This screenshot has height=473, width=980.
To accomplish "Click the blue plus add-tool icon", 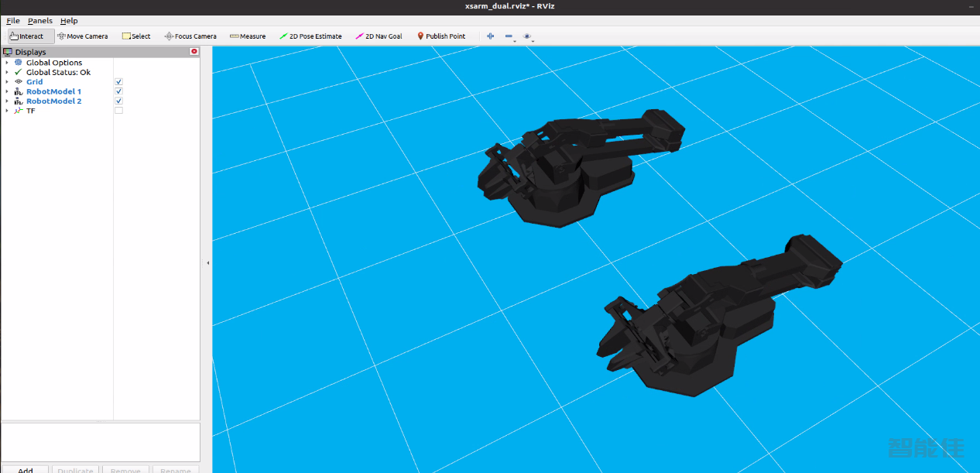I will click(x=490, y=36).
